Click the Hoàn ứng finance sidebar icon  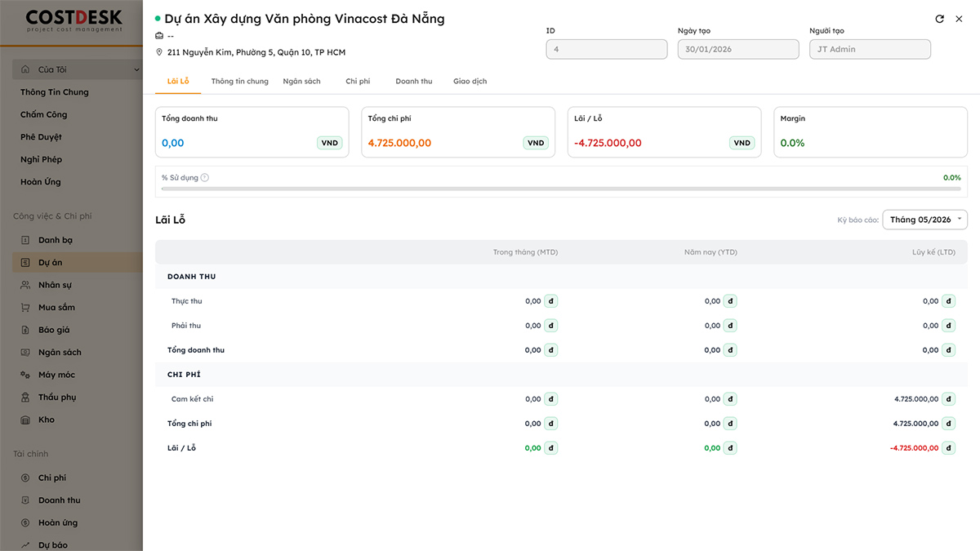(x=25, y=522)
